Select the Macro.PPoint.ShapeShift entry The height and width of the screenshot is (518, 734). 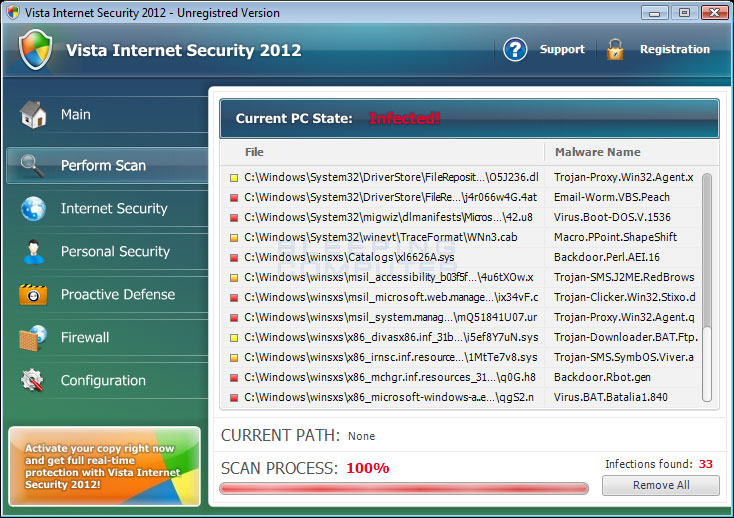[615, 237]
